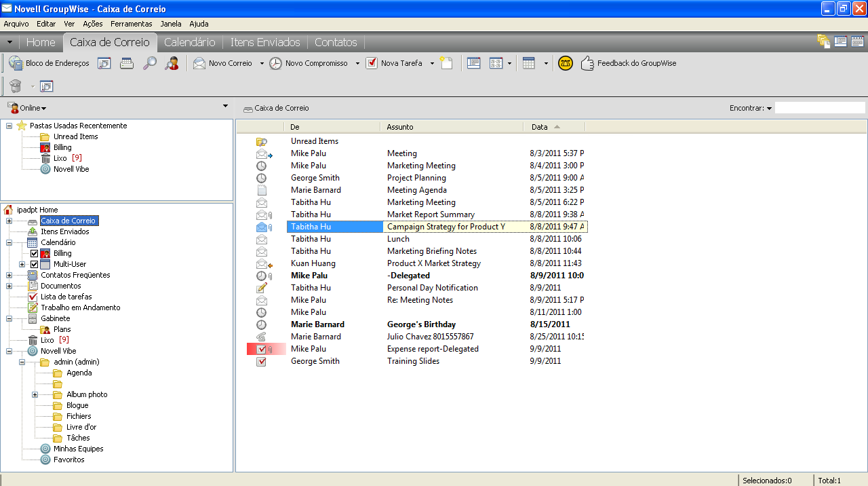Click the proxy user icon in toolbar
This screenshot has width=868, height=486.
pos(172,63)
